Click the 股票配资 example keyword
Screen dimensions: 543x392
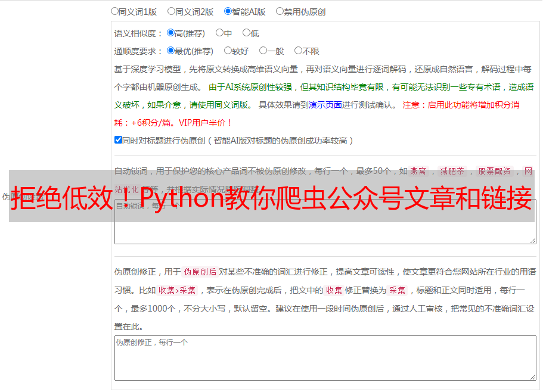495,171
